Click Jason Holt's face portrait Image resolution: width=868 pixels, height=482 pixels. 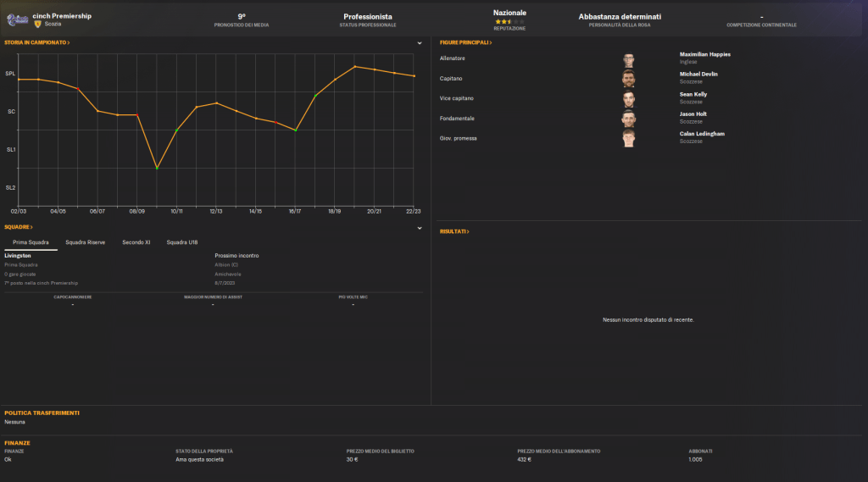tap(628, 119)
